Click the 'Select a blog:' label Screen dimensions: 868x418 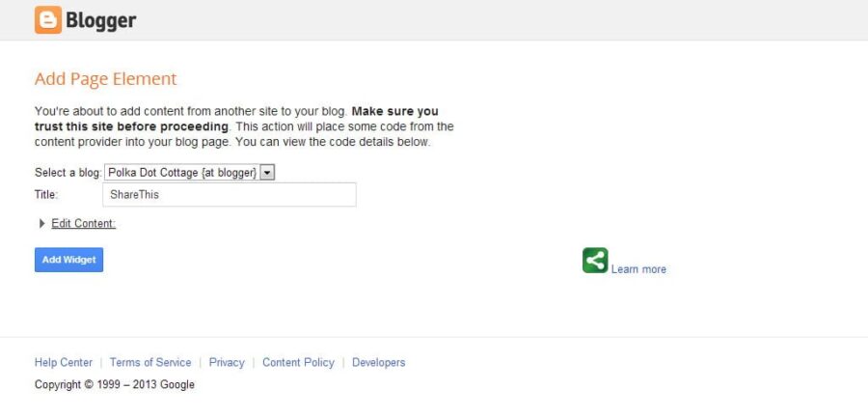[x=68, y=172]
